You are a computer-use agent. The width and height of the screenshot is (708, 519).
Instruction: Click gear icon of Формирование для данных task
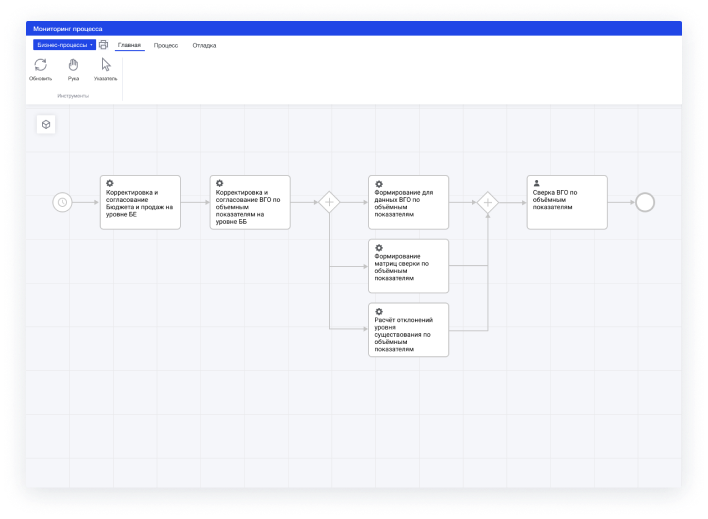[x=379, y=184]
